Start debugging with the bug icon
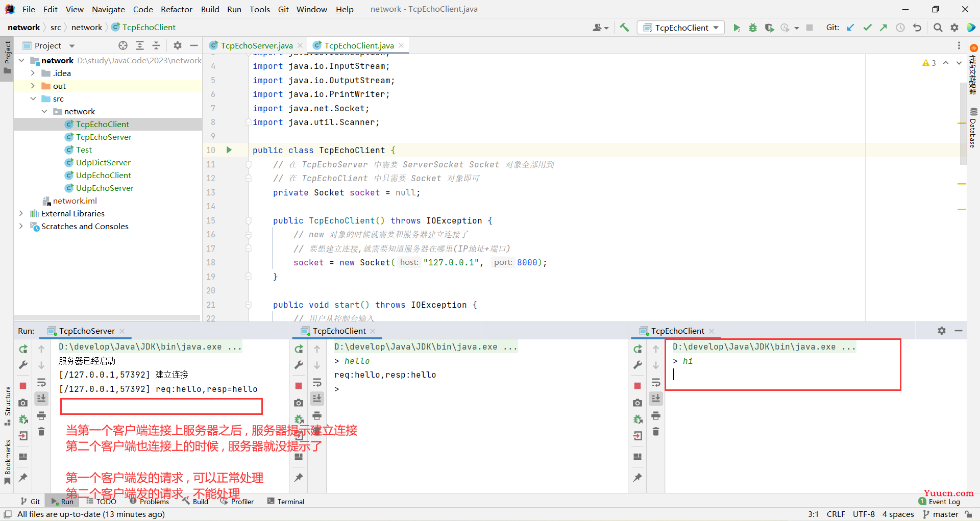Image resolution: width=980 pixels, height=521 pixels. tap(753, 28)
